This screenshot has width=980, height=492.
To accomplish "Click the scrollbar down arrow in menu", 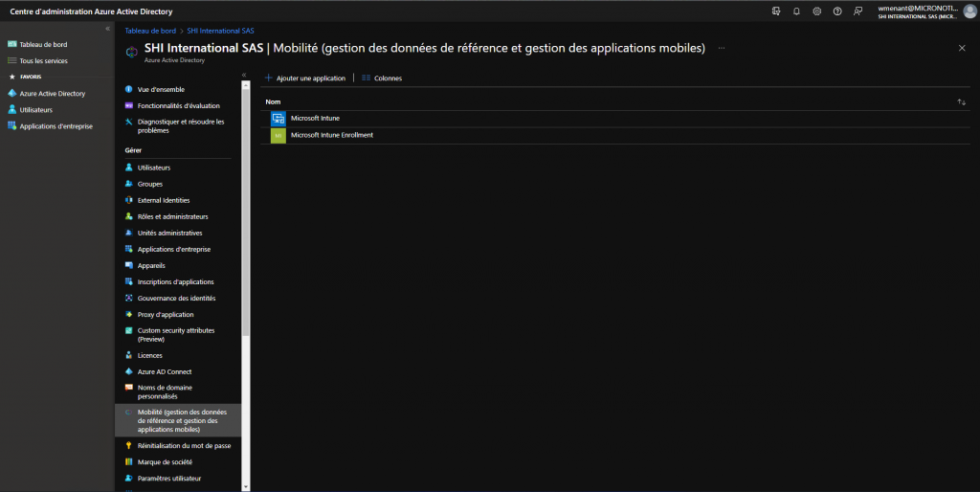I will coord(246,486).
